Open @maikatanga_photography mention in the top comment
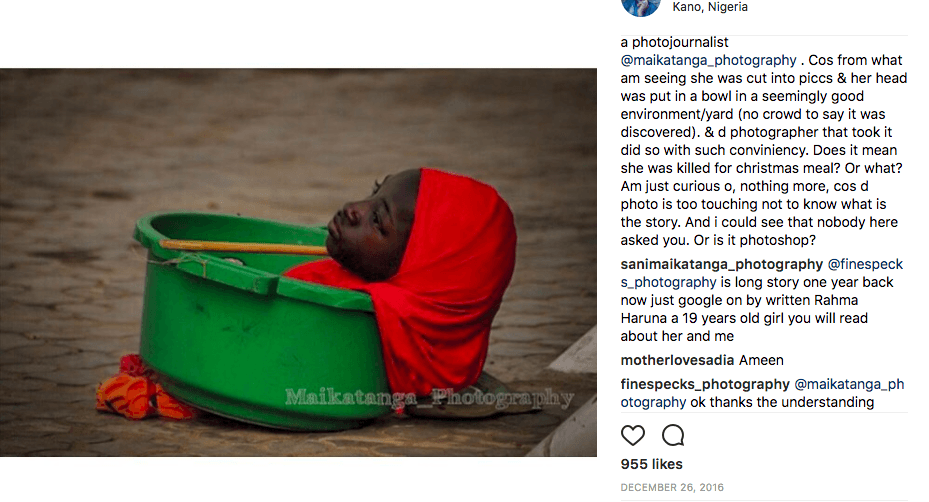The width and height of the screenshot is (929, 502). click(708, 60)
